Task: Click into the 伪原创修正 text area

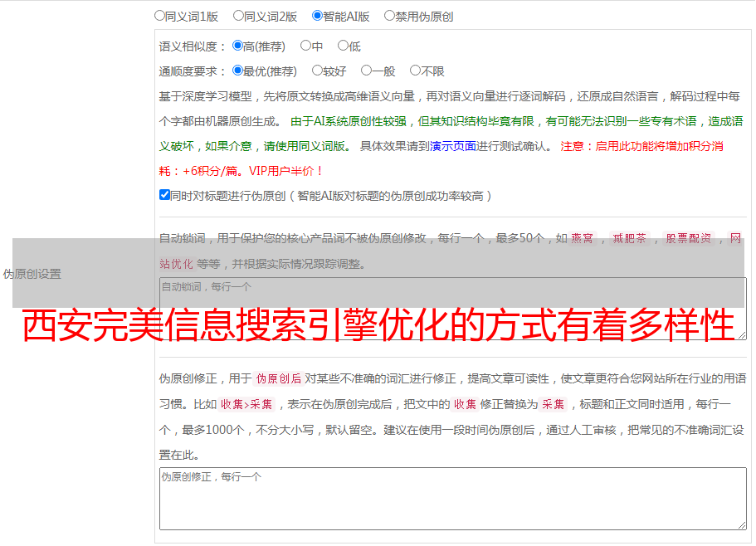Action: pos(453,499)
